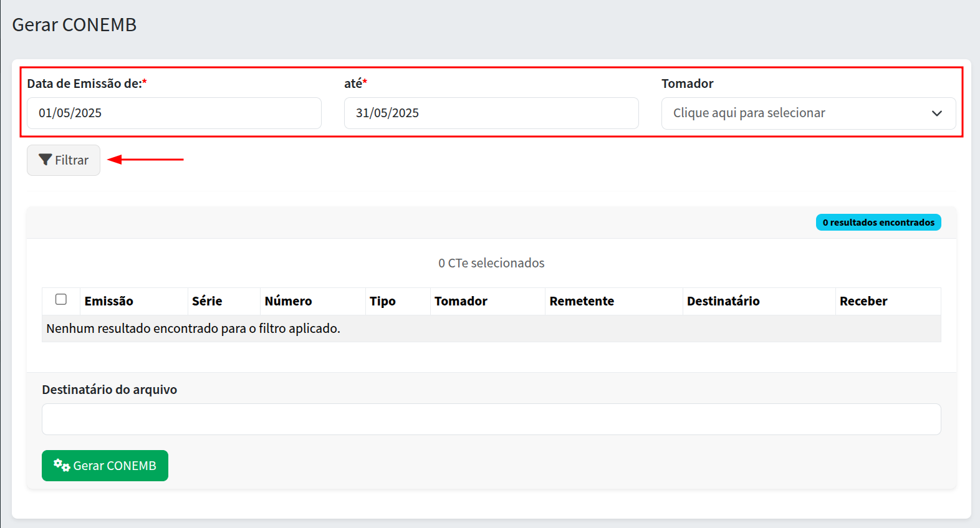Screen dimensions: 980x528
Task: Click the Tomador column header in table
Action: [x=461, y=301]
